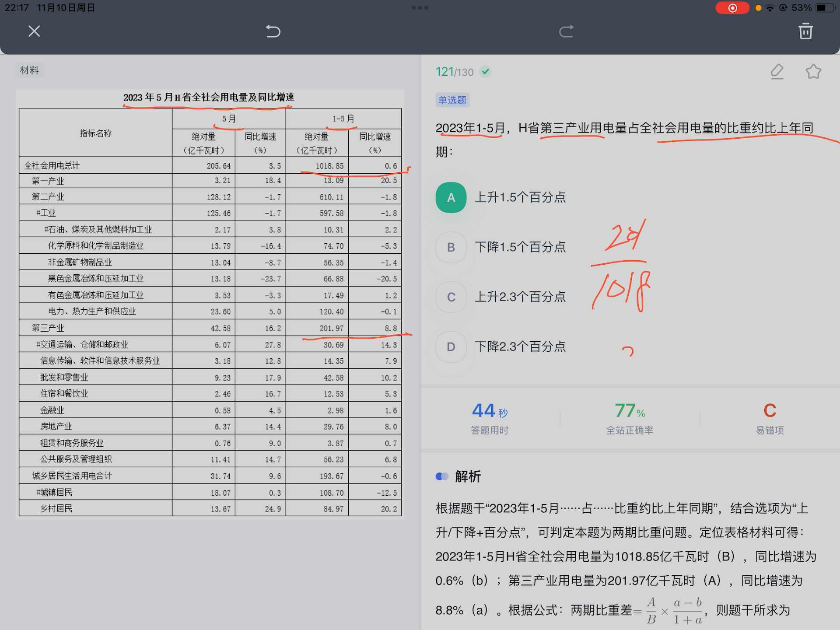This screenshot has width=840, height=630.
Task: Tap the #城镇居民 row label
Action: point(54,493)
